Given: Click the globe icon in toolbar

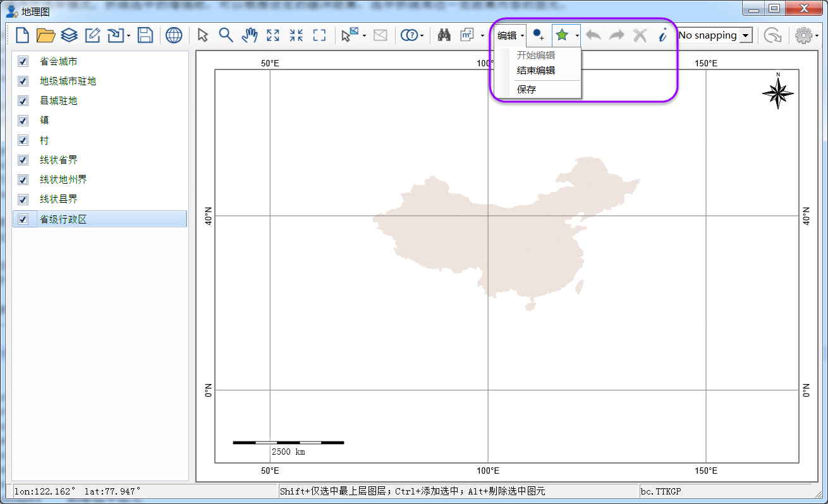Looking at the screenshot, I should pos(174,35).
